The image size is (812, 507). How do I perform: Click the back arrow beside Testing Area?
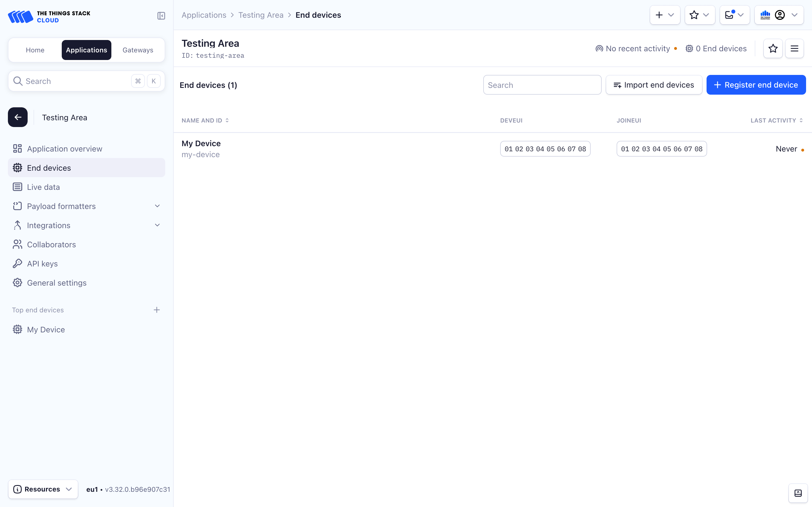tap(18, 117)
